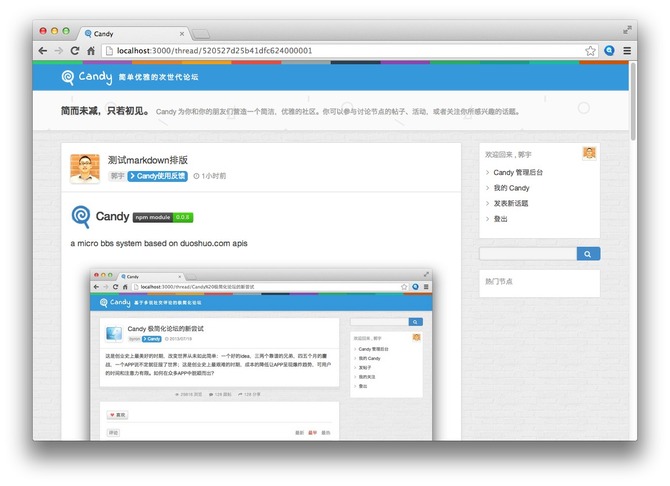Open the Candy使用反馈 node tag
The image size is (670, 486).
(x=158, y=176)
